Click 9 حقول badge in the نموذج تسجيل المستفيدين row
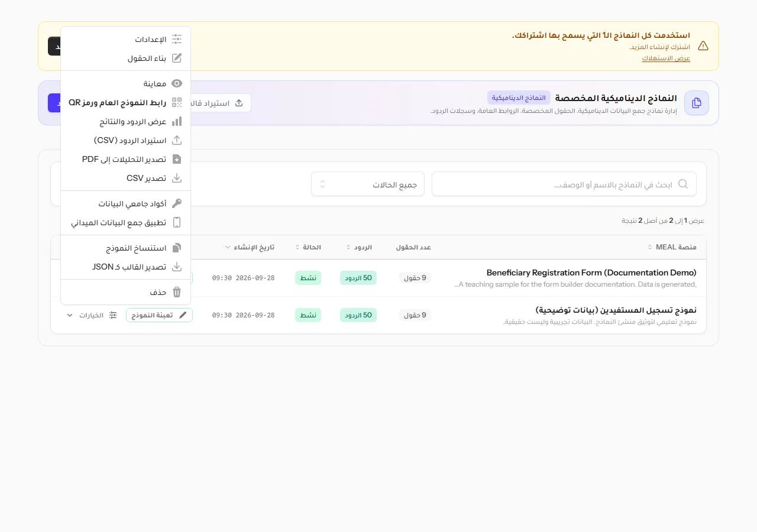Screen dimensions: 757x532 click(x=415, y=315)
